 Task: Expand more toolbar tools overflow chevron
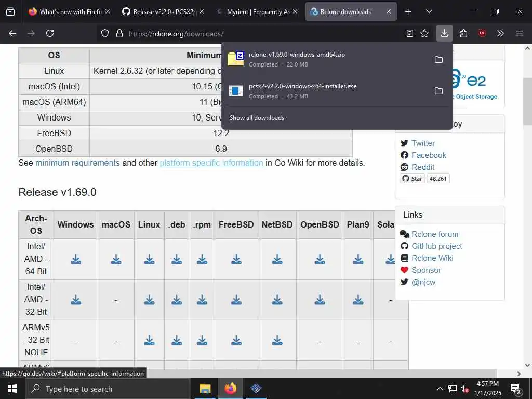(500, 33)
